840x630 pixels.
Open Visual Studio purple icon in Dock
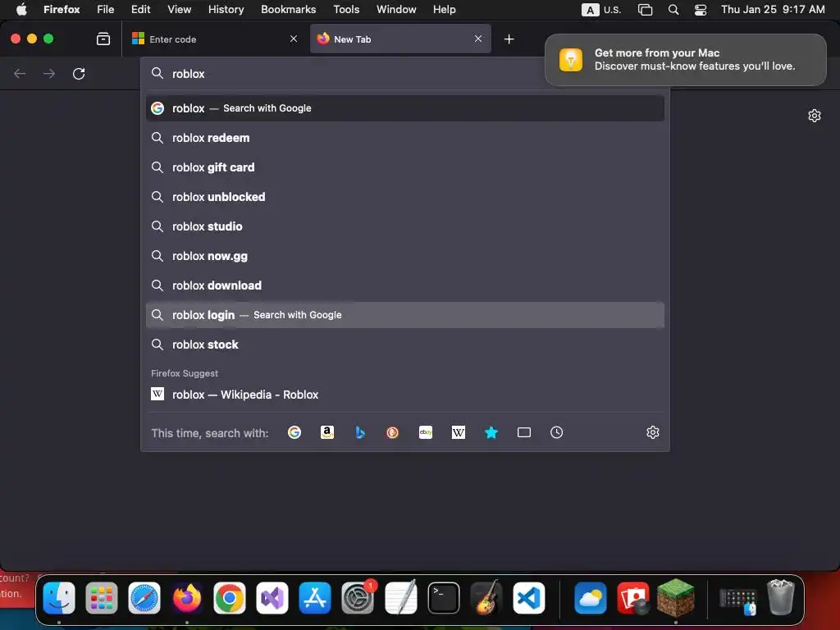click(x=272, y=597)
